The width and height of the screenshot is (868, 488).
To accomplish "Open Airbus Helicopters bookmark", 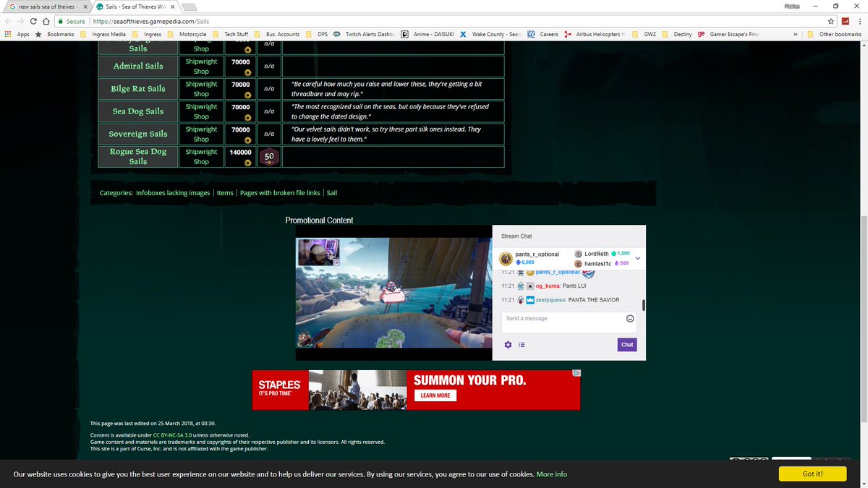I will pos(595,34).
